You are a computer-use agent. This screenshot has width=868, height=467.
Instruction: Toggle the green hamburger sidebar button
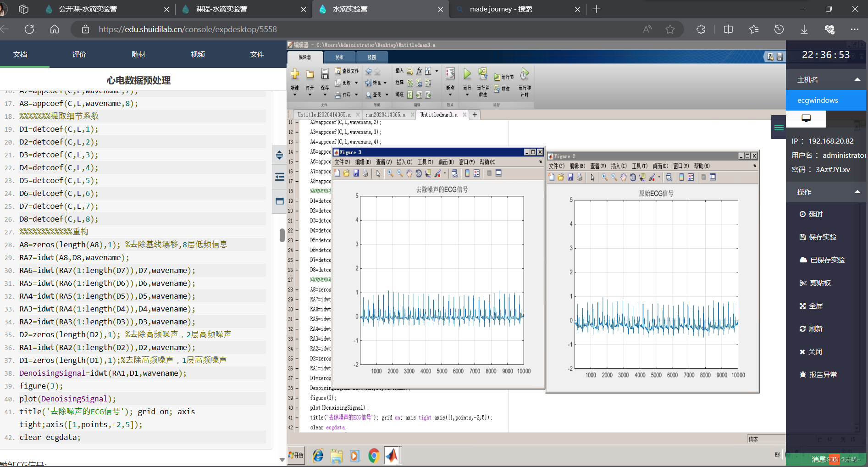[779, 128]
